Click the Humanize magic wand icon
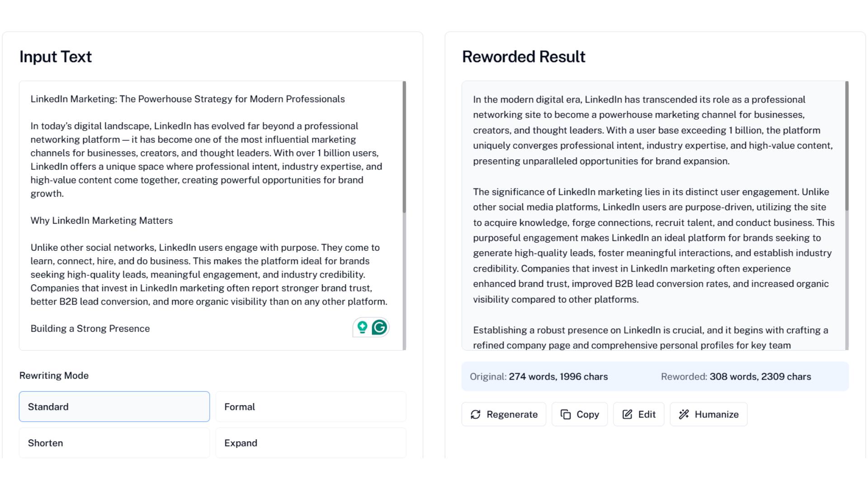868x488 pixels. 684,414
